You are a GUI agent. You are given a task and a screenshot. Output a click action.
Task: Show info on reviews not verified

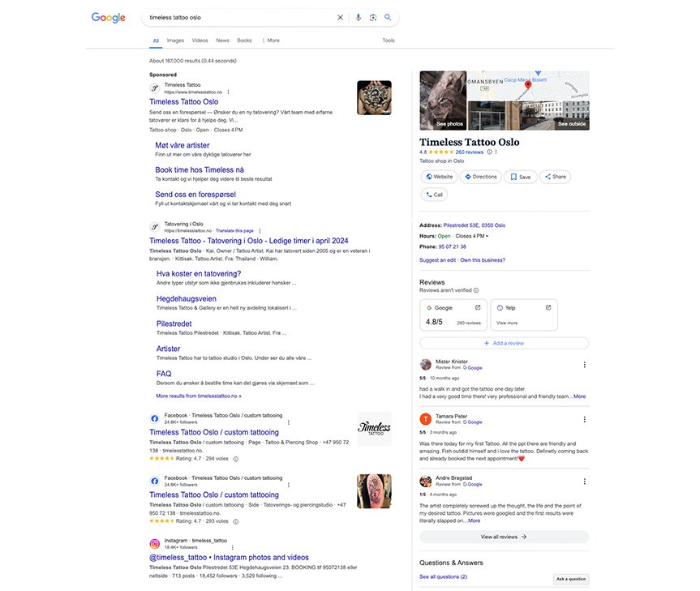point(476,290)
